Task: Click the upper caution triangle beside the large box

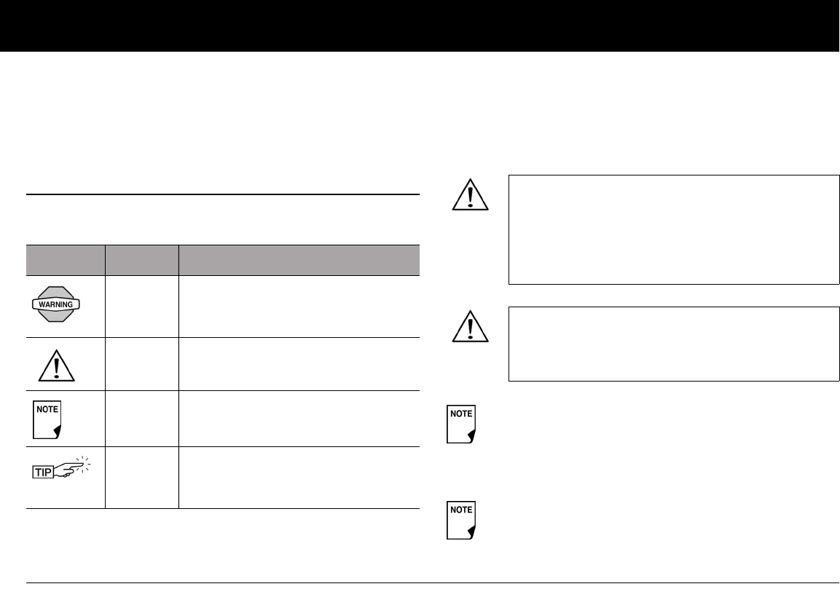Action: 471,194
